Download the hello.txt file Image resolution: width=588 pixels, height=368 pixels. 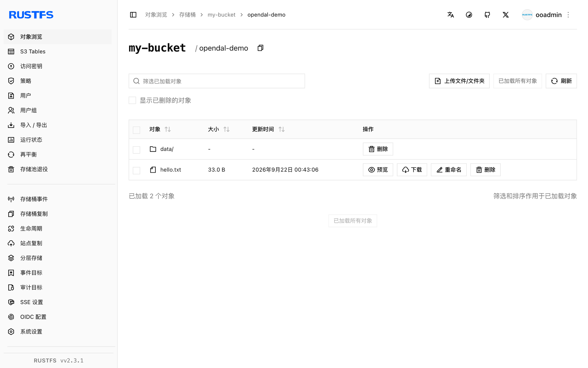tap(412, 170)
